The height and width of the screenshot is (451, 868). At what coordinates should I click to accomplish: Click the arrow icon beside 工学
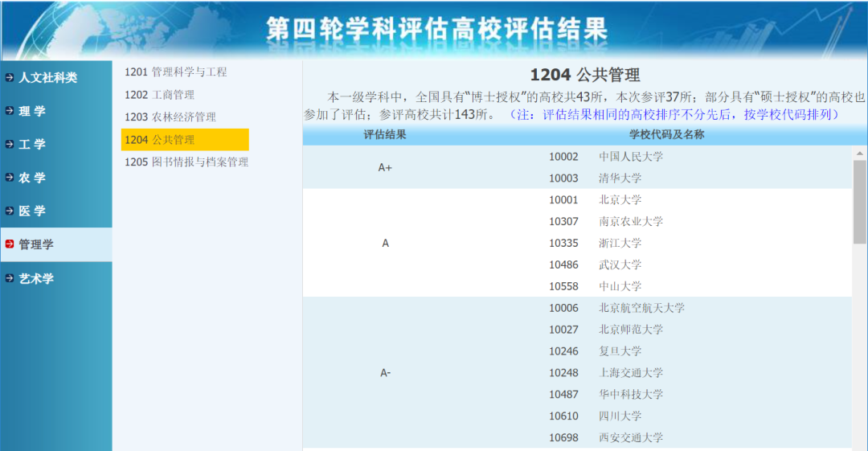pyautogui.click(x=10, y=144)
